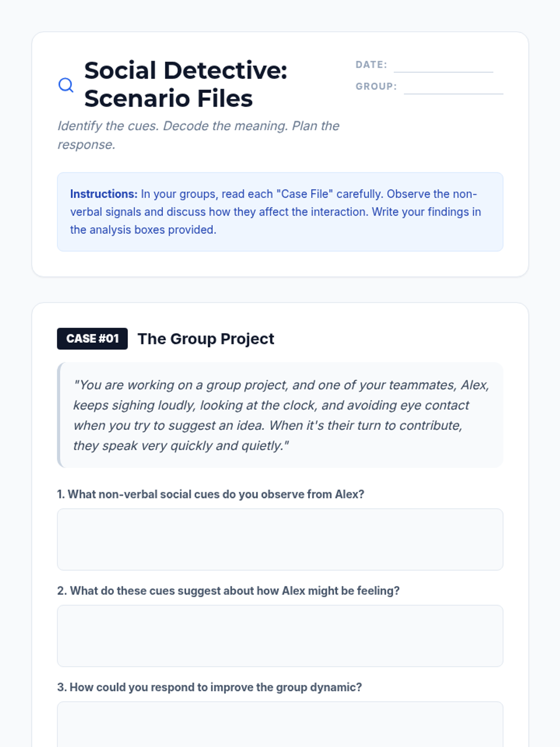Click the GROUP input line
Image resolution: width=560 pixels, height=747 pixels.
tap(453, 87)
